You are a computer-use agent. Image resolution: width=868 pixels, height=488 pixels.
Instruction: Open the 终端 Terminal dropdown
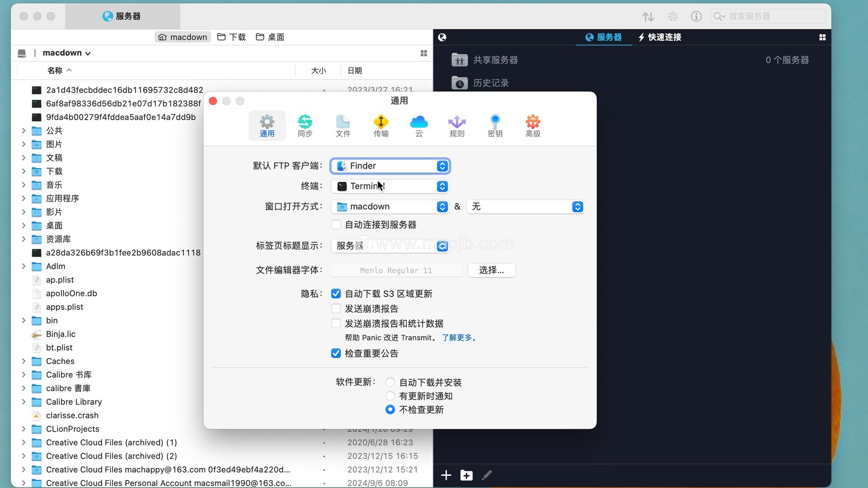click(390, 186)
